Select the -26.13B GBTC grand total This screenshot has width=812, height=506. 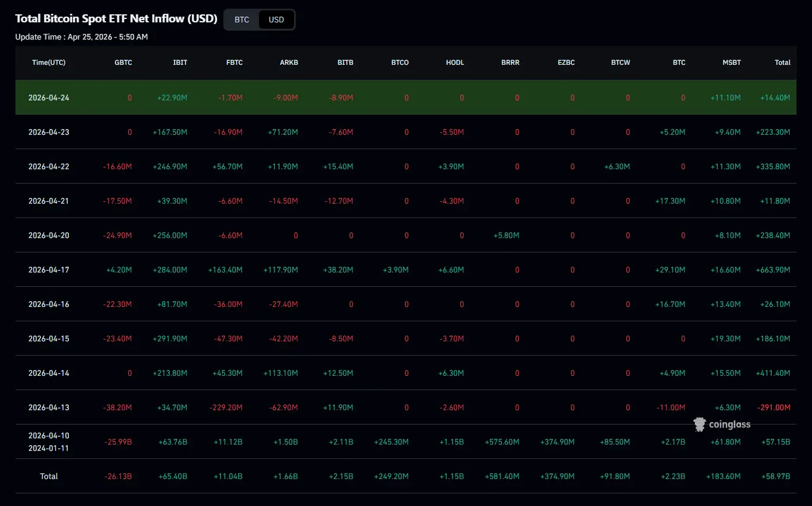click(x=118, y=476)
